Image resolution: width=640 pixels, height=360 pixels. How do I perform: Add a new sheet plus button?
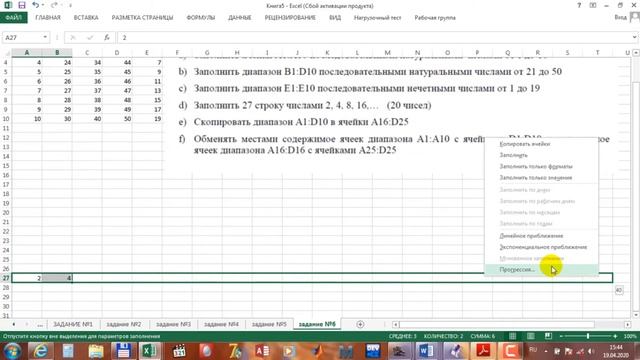point(360,324)
